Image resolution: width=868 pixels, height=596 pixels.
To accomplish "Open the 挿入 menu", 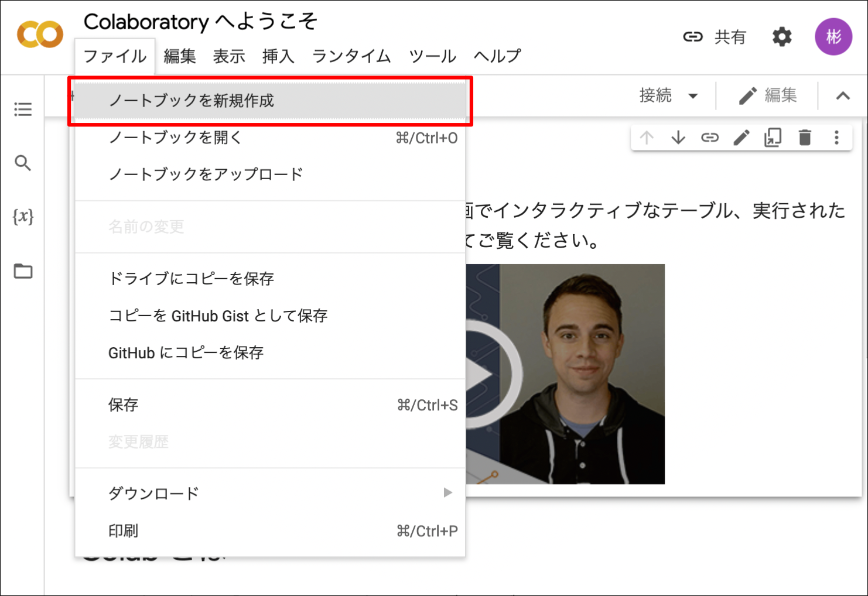I will 278,56.
